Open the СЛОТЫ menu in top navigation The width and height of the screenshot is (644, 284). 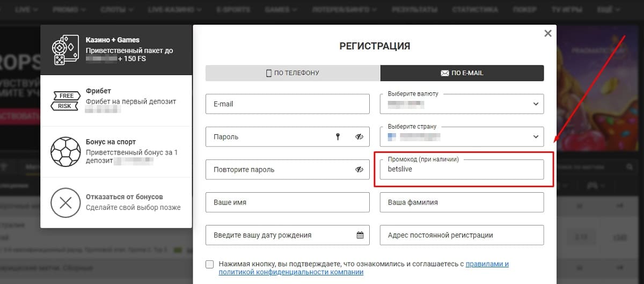click(x=116, y=10)
